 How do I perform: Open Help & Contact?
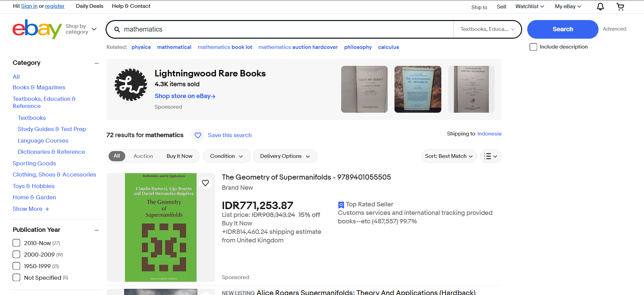pos(131,6)
